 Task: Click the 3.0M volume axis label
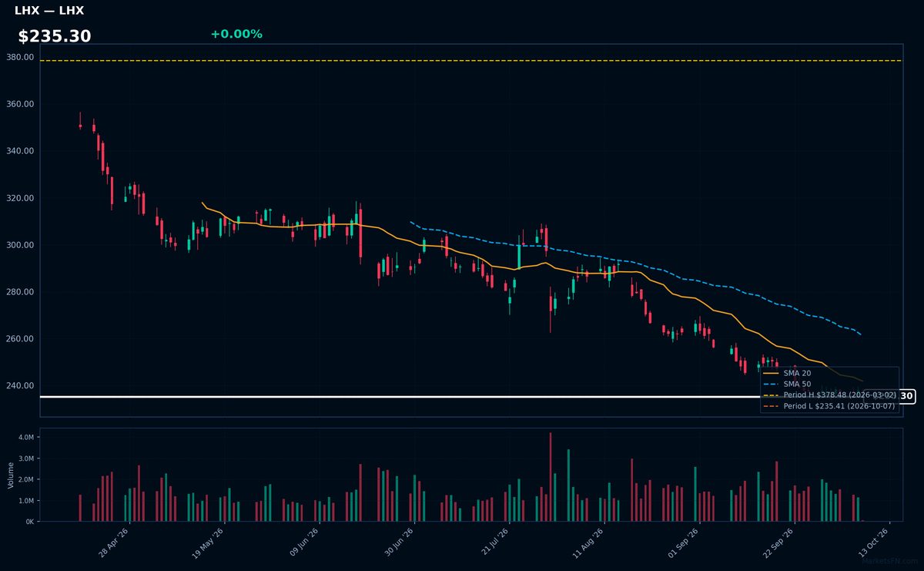(27, 458)
